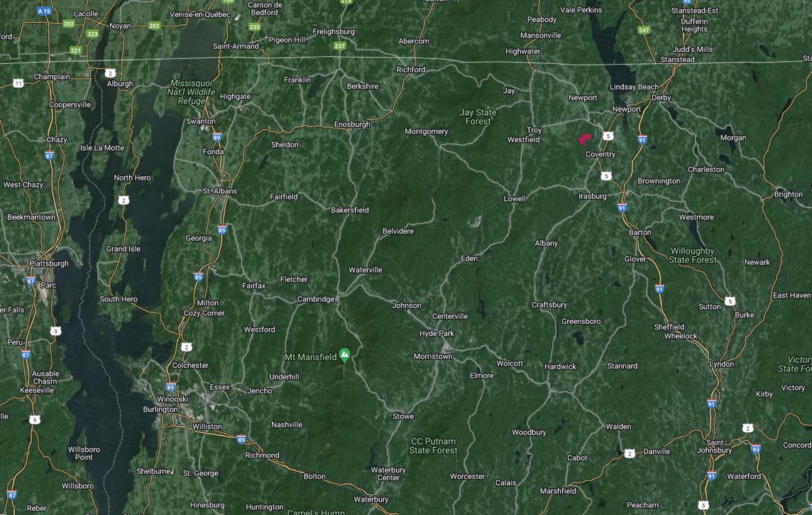Click the Route 247 shield near Stanstead
812x515 pixels.
tap(644, 30)
